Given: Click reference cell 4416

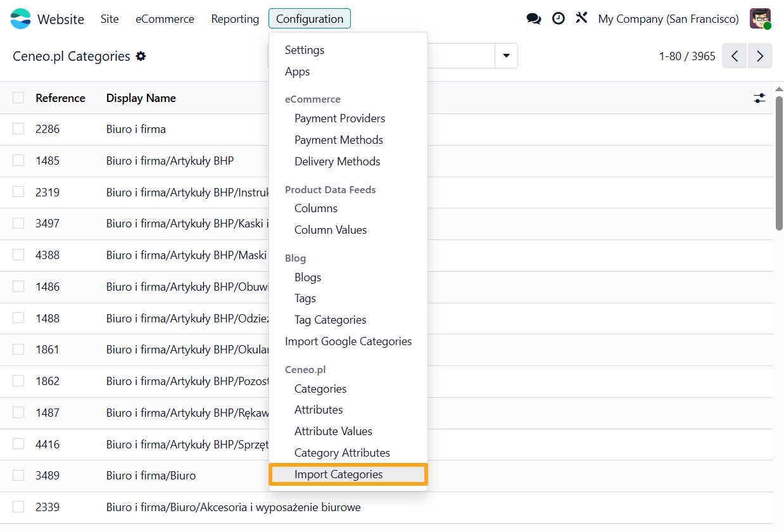Looking at the screenshot, I should coord(47,445).
